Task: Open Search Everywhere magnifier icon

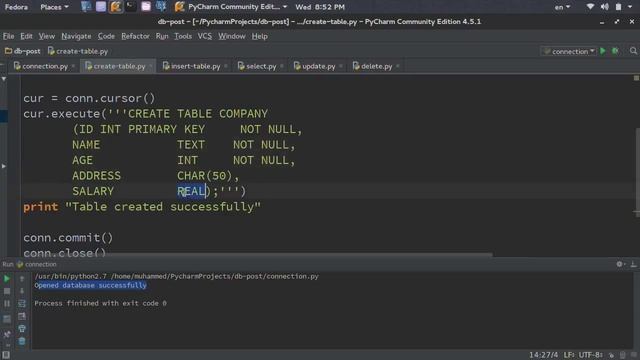Action: tap(633, 51)
